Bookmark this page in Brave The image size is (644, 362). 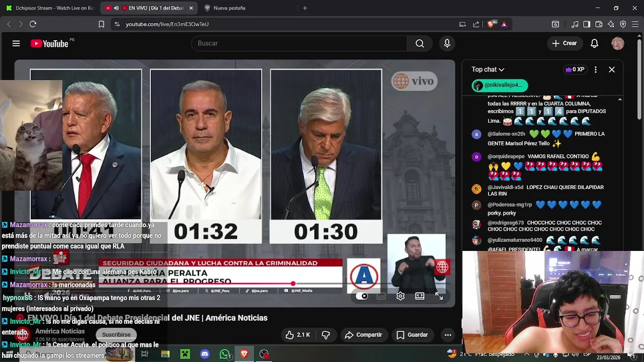101,24
